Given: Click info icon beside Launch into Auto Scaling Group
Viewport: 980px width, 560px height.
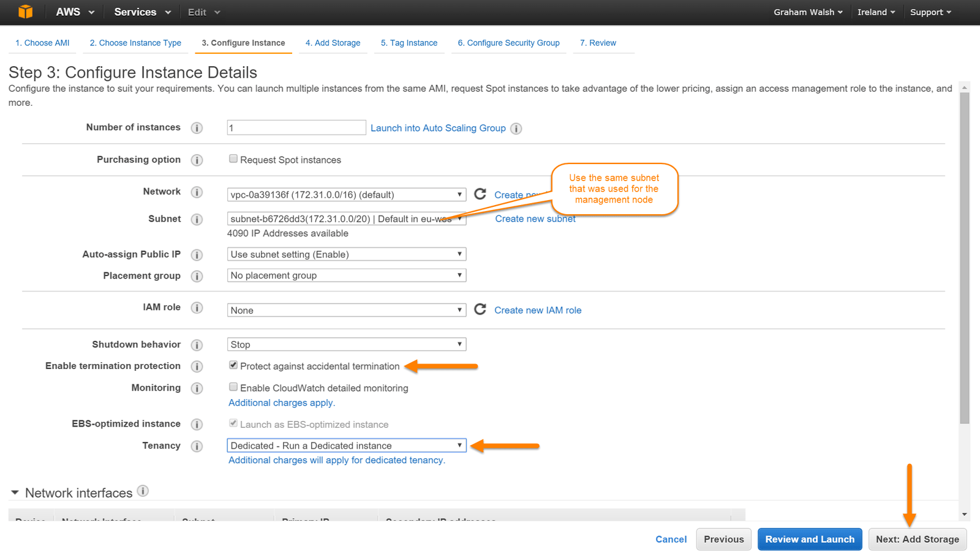Looking at the screenshot, I should pyautogui.click(x=516, y=129).
